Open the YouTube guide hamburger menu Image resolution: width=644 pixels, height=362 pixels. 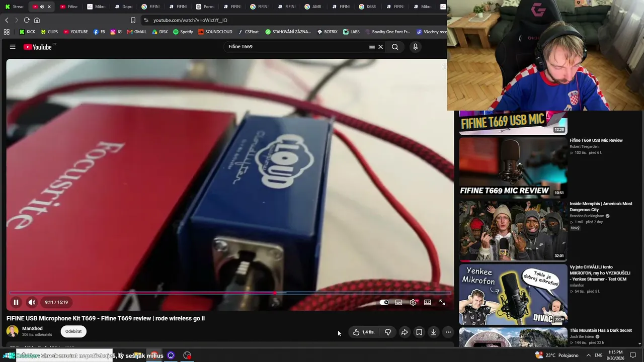click(13, 47)
